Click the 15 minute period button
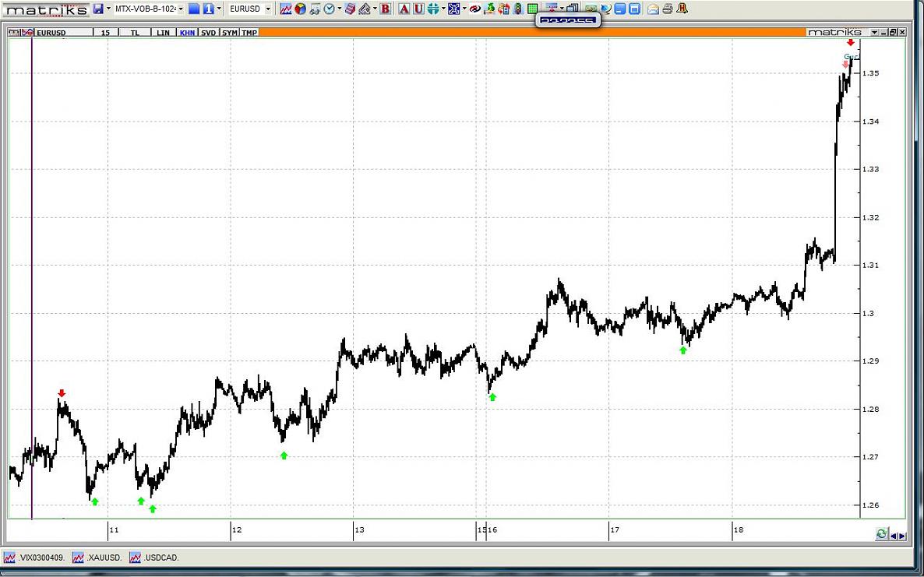Image resolution: width=924 pixels, height=577 pixels. pos(105,33)
